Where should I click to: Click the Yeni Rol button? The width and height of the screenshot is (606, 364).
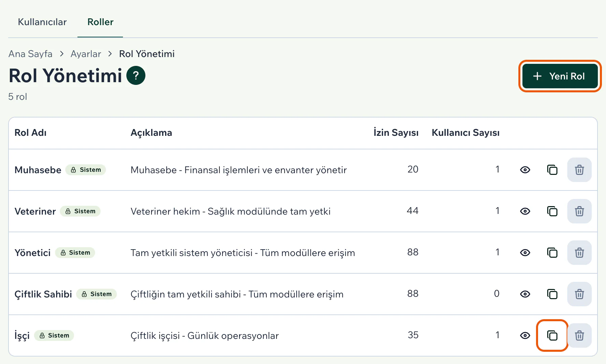coord(560,76)
